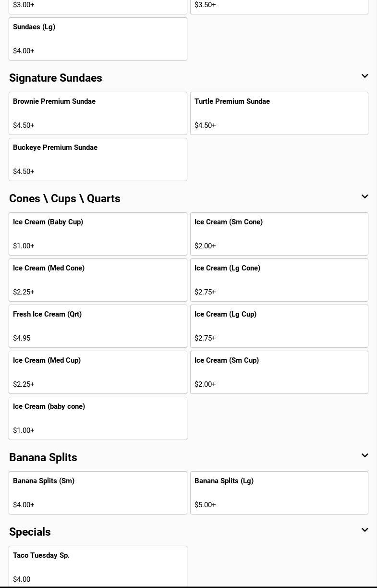Pick the Ice Cream (Sm Cone) item
Screen dimensions: 377x588
coord(279,234)
